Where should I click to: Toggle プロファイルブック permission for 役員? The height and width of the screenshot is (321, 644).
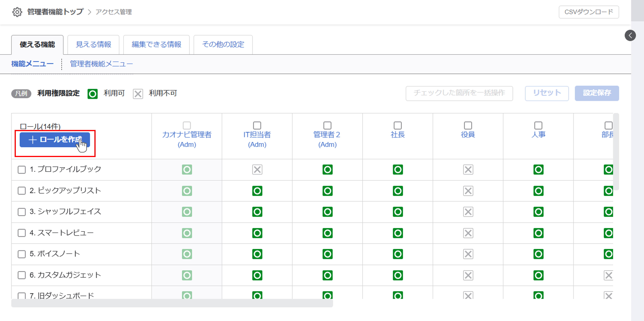[468, 170]
